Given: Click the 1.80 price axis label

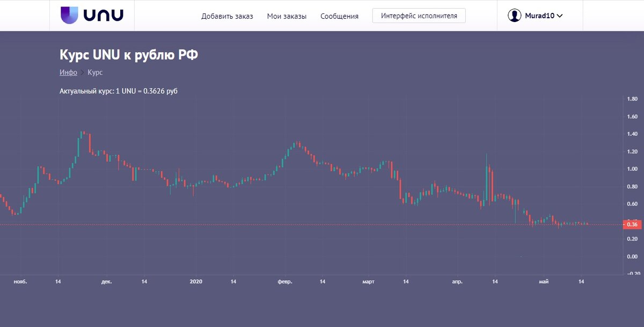Looking at the screenshot, I should [632, 99].
